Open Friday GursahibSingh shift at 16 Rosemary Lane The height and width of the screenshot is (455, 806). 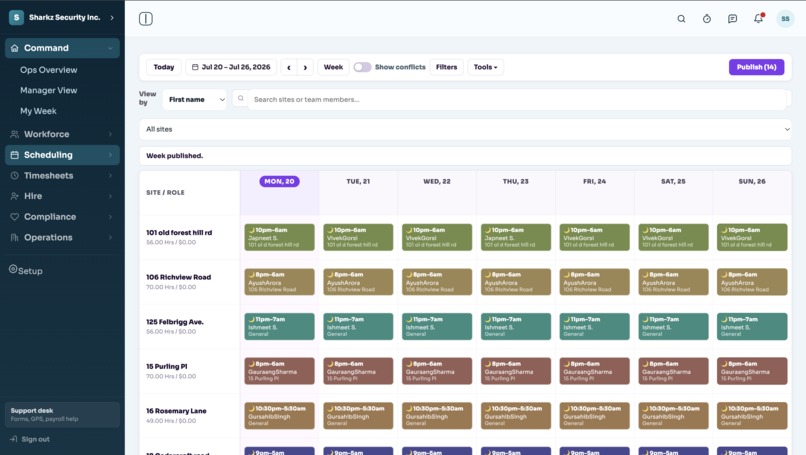pyautogui.click(x=594, y=415)
